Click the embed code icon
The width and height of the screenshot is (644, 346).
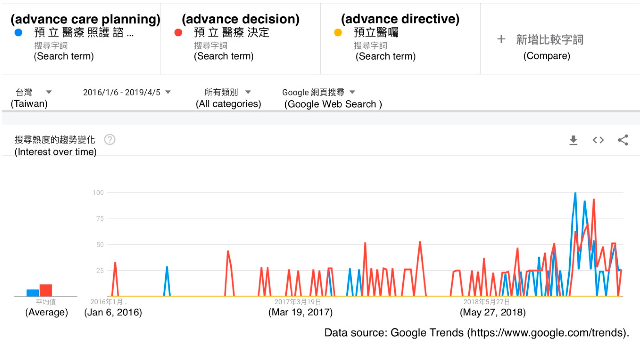click(598, 140)
